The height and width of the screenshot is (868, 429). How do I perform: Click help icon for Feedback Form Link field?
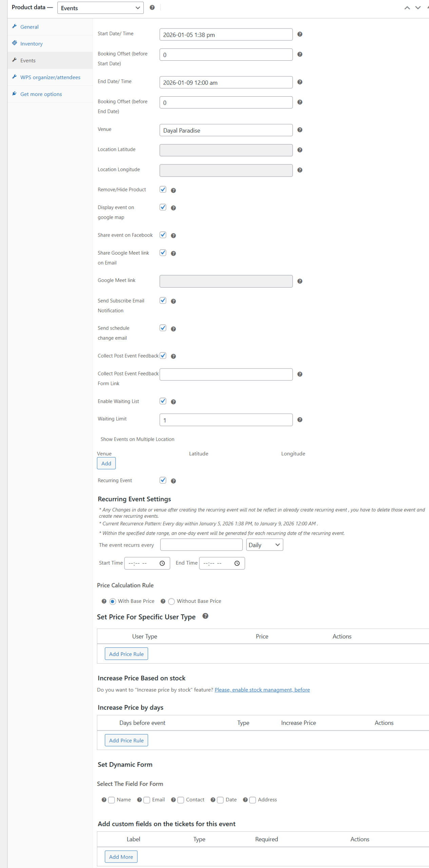coord(300,374)
